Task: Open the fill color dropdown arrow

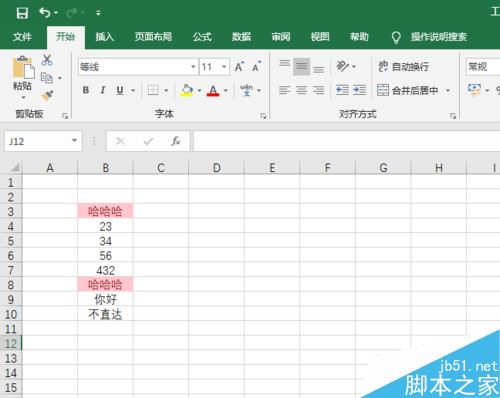Action: 199,90
